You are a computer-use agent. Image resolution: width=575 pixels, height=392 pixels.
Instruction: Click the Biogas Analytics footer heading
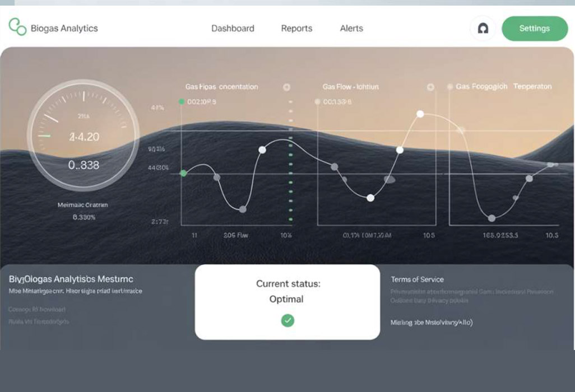[71, 279]
